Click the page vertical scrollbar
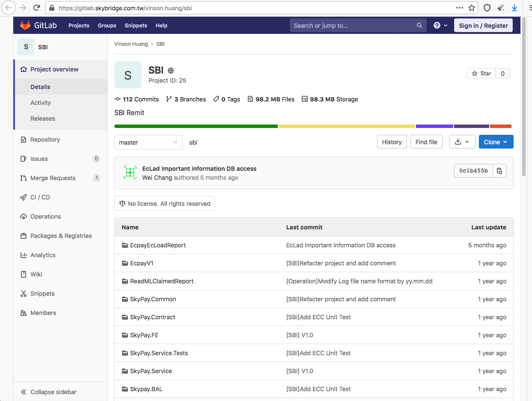 tap(525, 97)
